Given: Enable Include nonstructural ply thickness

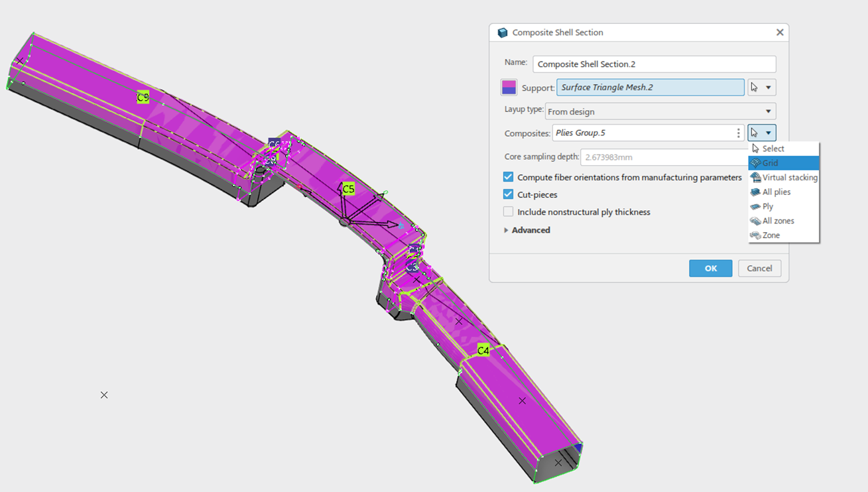Looking at the screenshot, I should click(508, 212).
